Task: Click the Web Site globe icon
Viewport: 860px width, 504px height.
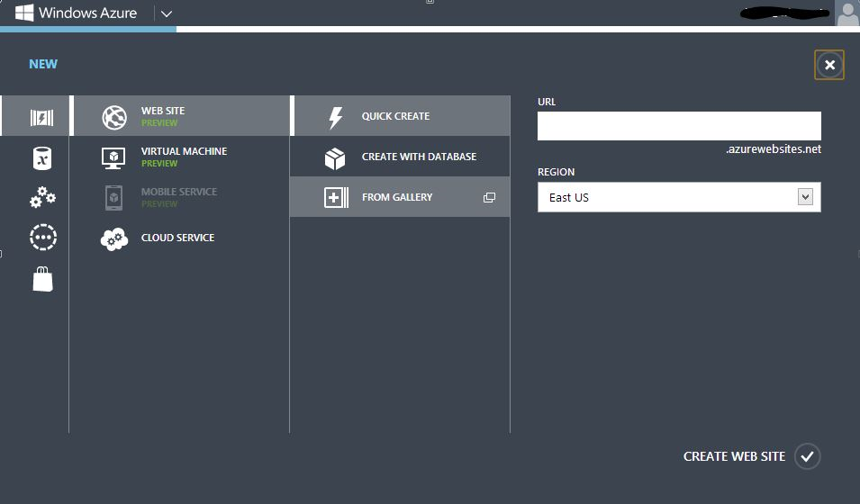Action: click(x=114, y=117)
